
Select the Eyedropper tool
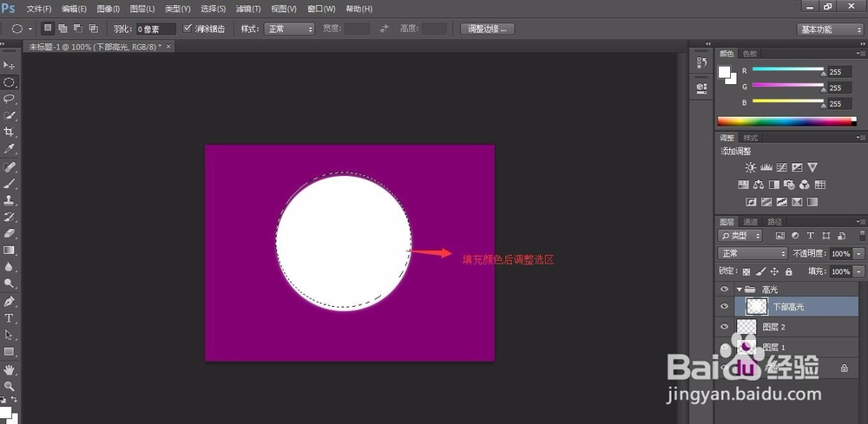click(x=9, y=148)
